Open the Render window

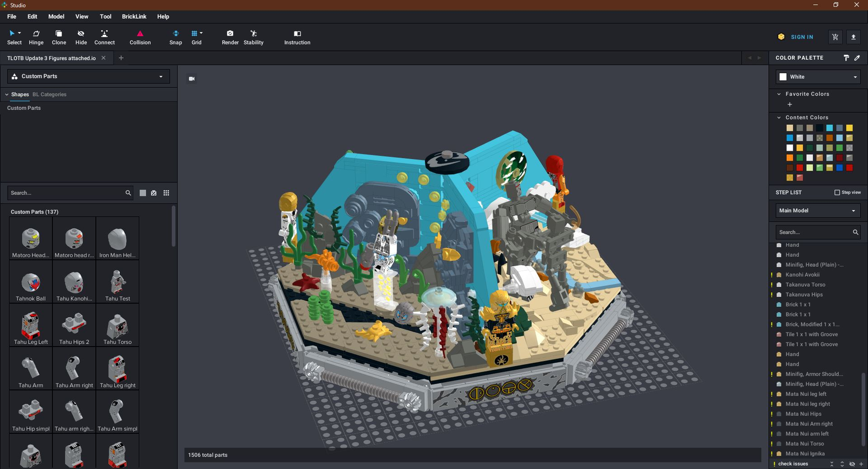point(230,37)
